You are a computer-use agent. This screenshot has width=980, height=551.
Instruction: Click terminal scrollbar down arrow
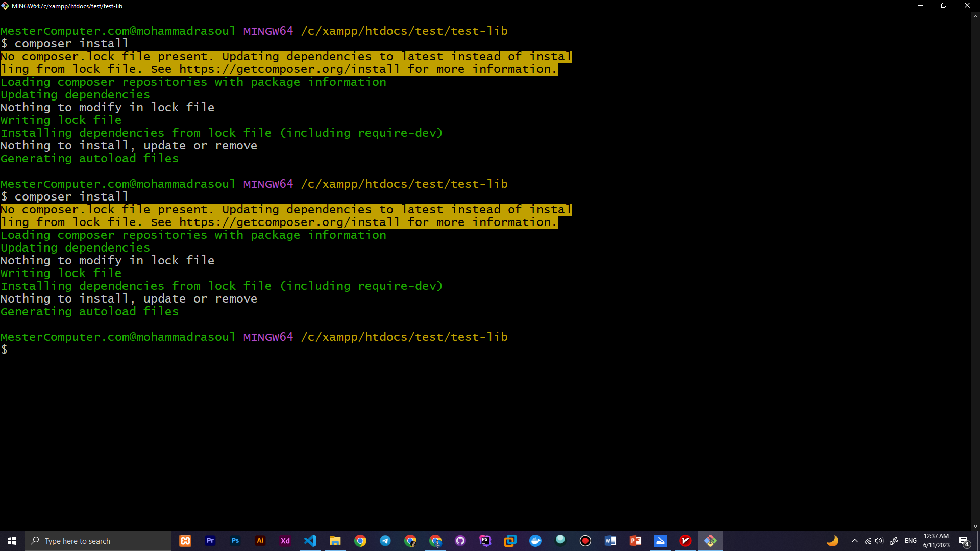click(975, 526)
